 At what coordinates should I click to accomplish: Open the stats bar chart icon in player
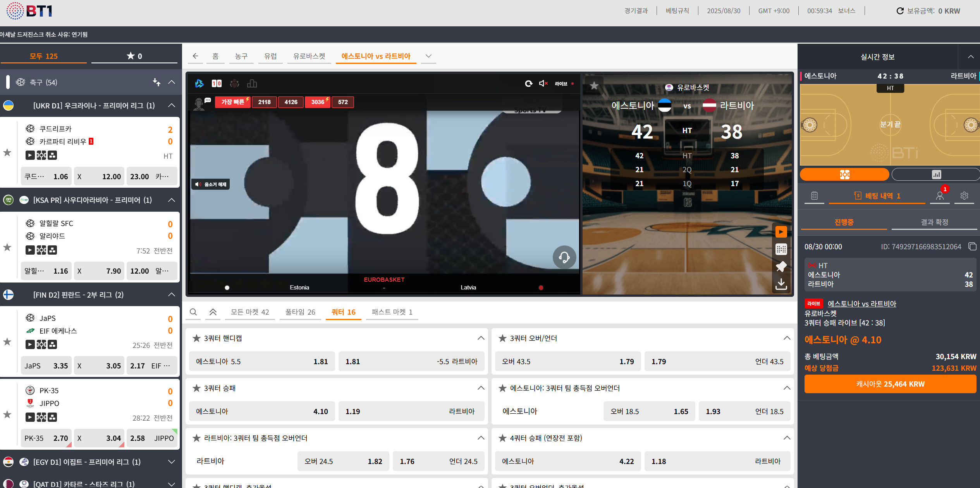tap(252, 83)
